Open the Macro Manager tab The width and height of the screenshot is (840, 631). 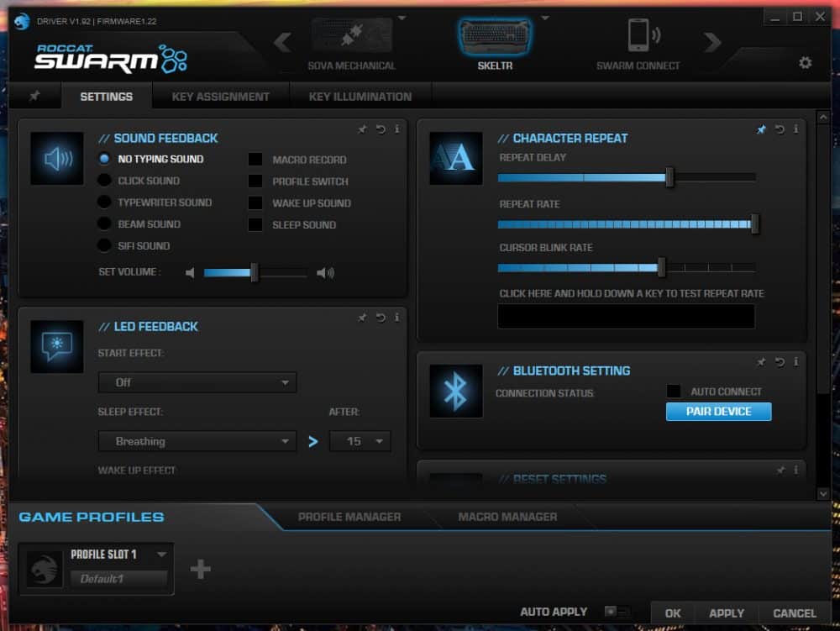click(x=507, y=517)
